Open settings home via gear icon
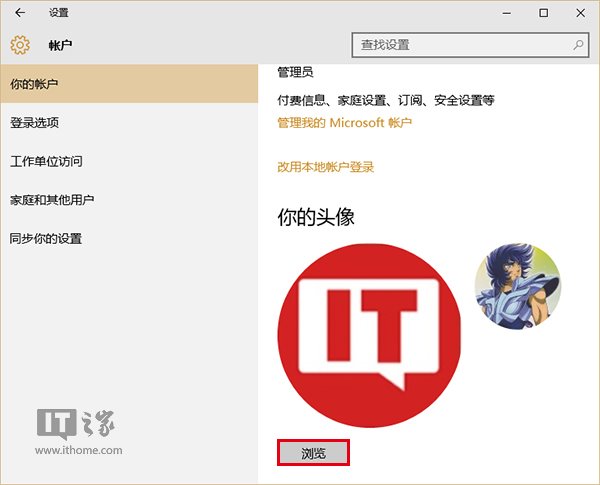 [x=20, y=45]
